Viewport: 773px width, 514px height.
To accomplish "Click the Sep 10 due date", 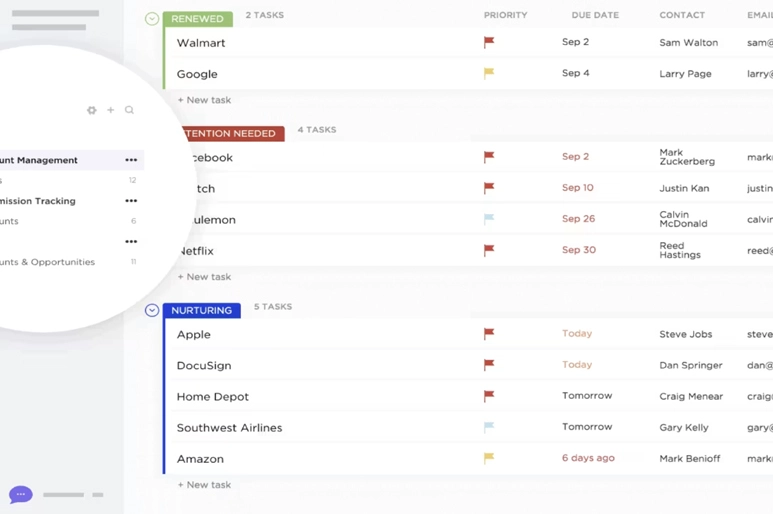I will click(x=578, y=188).
